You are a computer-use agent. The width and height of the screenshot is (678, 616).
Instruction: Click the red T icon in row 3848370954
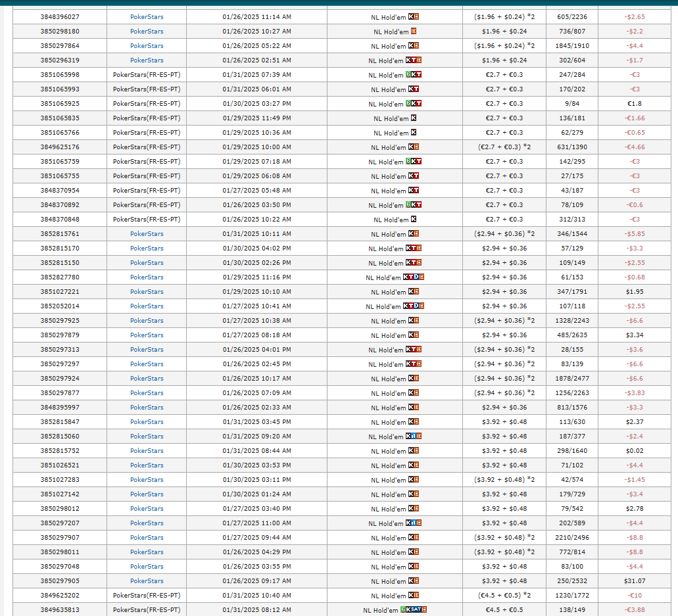[x=416, y=190]
